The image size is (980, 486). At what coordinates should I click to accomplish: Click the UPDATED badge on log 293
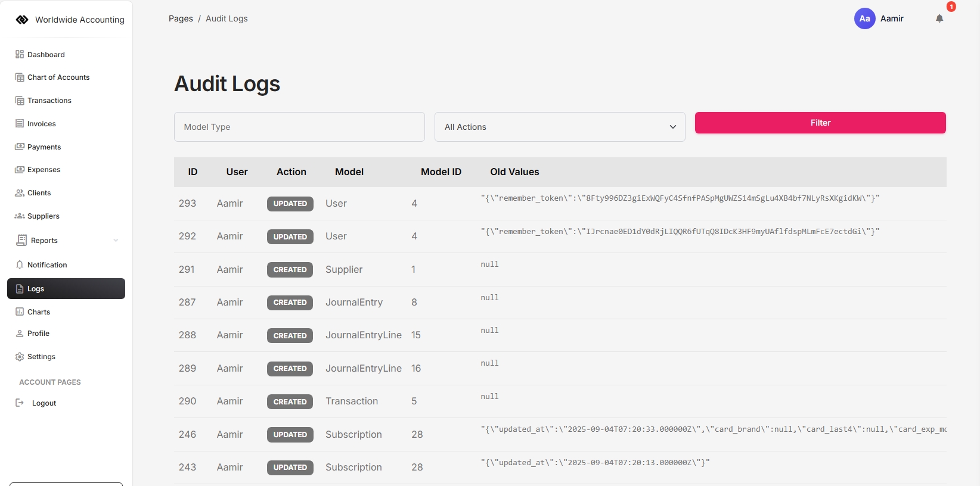[x=290, y=204]
